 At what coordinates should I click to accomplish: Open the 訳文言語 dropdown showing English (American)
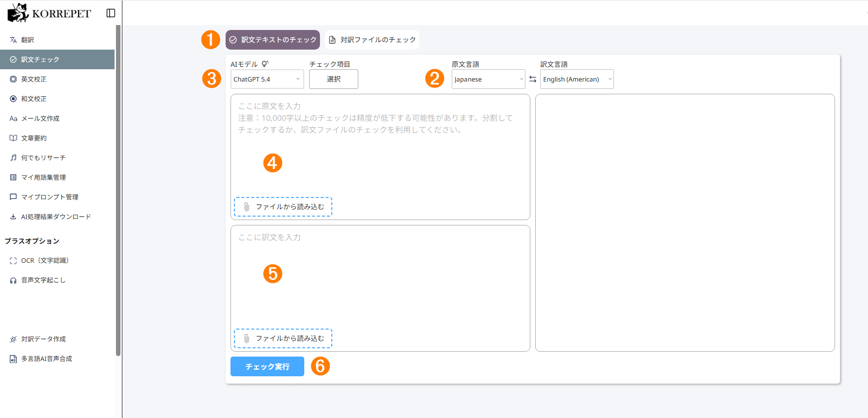[577, 79]
